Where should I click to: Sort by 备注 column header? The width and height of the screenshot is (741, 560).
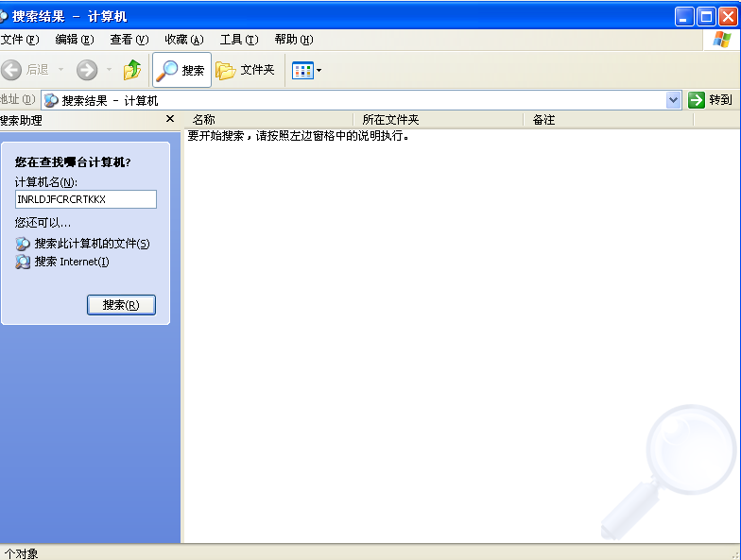click(x=609, y=120)
